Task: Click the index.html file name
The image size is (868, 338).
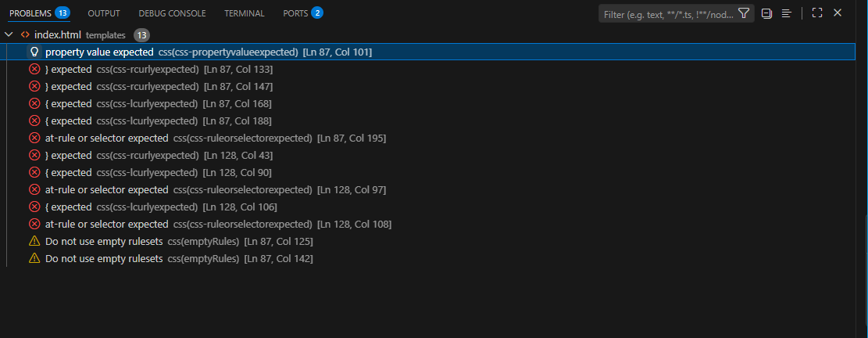Action: point(58,35)
